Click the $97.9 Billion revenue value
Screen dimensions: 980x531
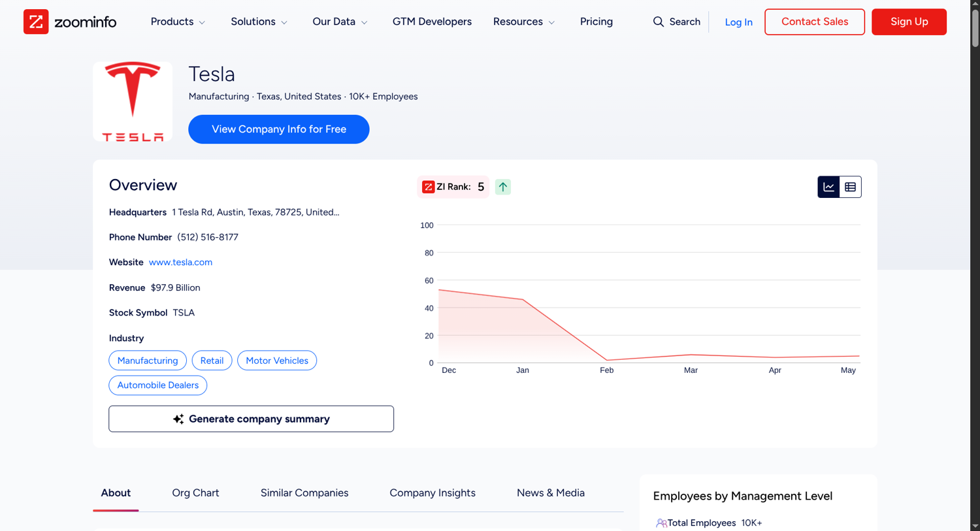click(175, 287)
